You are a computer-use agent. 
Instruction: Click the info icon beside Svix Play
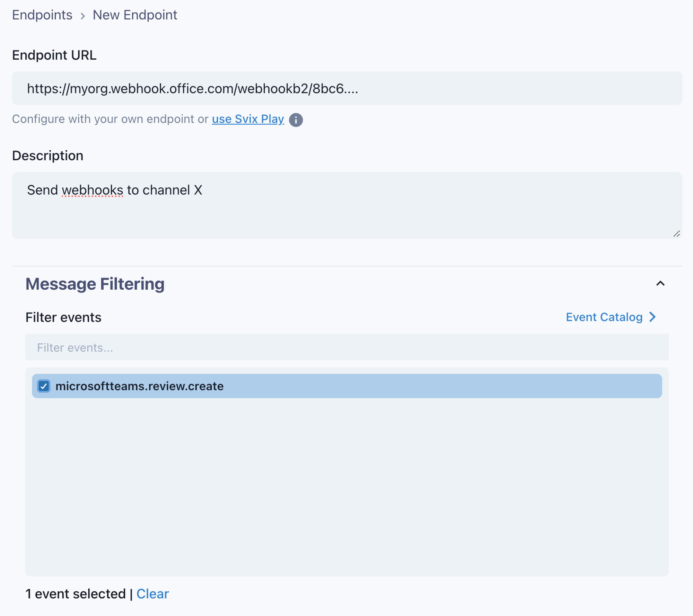296,120
